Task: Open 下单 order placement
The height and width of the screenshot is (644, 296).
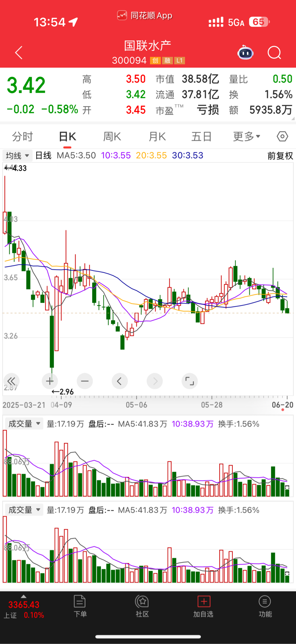Action: tap(80, 607)
